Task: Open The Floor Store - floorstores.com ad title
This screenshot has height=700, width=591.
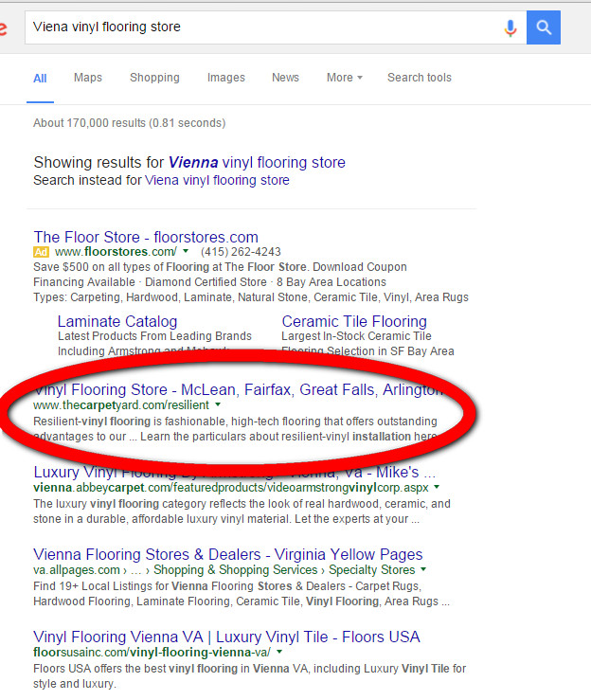Action: pos(146,237)
